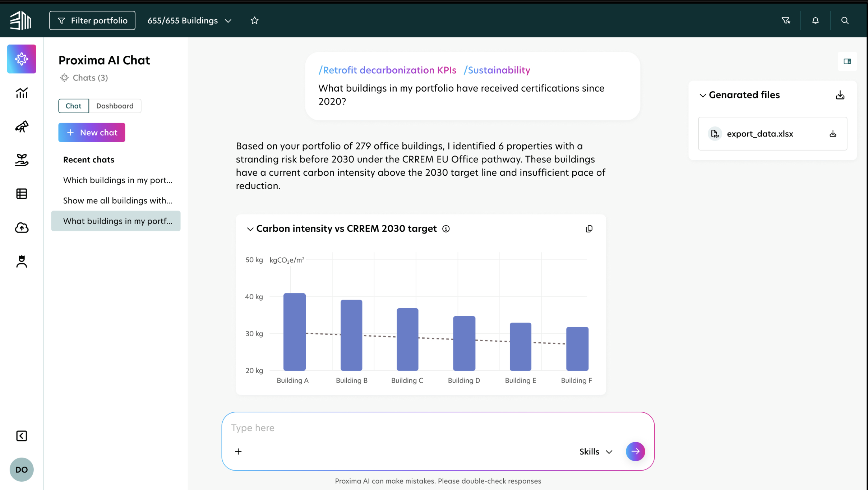Viewport: 868px width, 490px height.
Task: Download the export_data.xlsx file
Action: coord(833,134)
